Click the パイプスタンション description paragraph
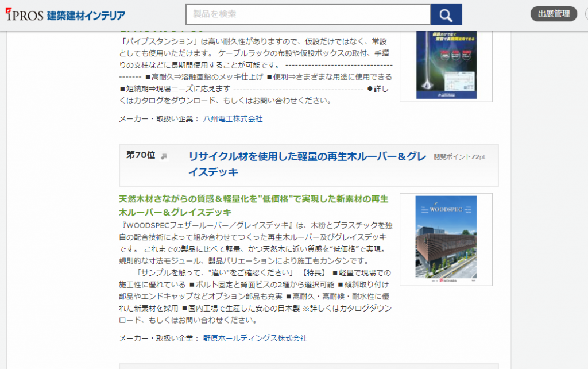The image size is (588, 369). [x=256, y=71]
